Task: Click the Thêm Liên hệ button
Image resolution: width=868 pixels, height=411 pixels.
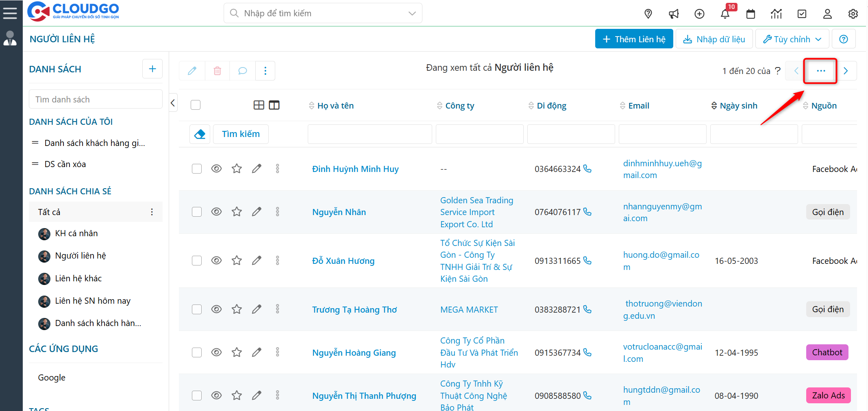Action: tap(634, 39)
